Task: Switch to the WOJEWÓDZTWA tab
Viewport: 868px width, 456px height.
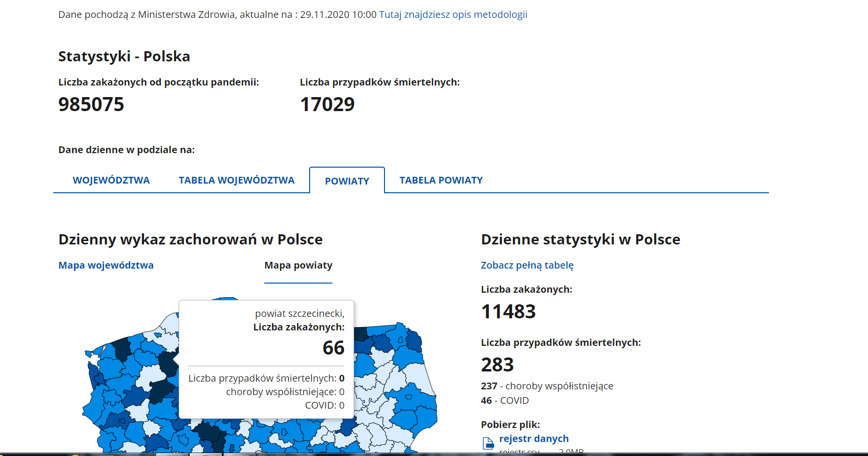Action: (x=111, y=180)
